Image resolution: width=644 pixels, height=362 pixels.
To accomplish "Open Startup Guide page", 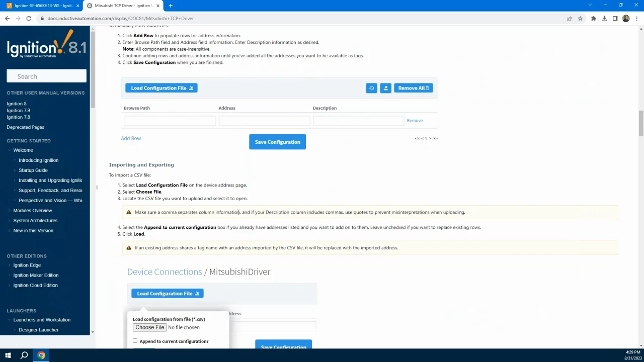I will 33,170.
